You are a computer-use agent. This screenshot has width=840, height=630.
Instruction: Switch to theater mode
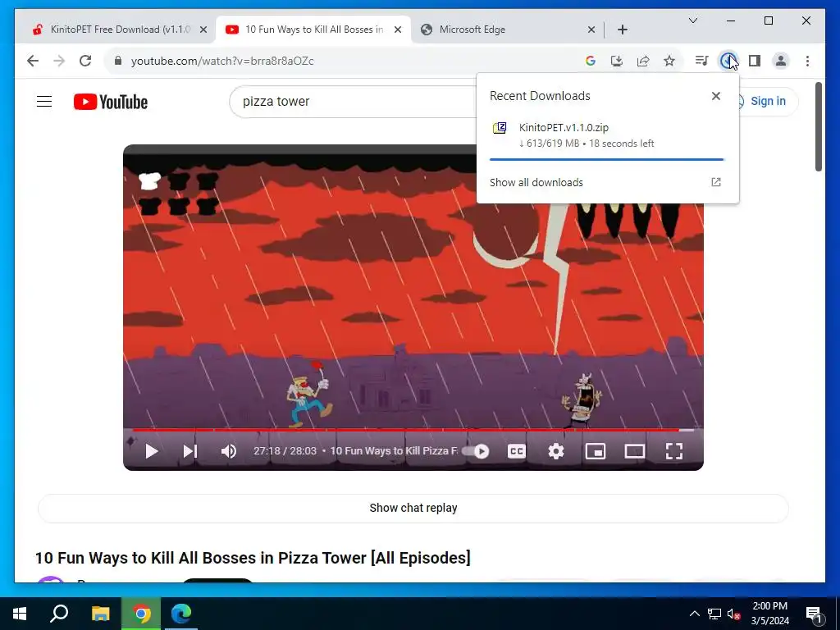click(634, 451)
